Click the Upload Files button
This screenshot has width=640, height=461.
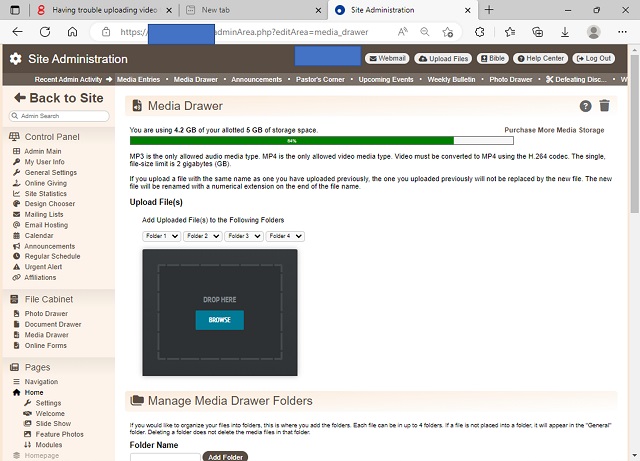coord(443,58)
